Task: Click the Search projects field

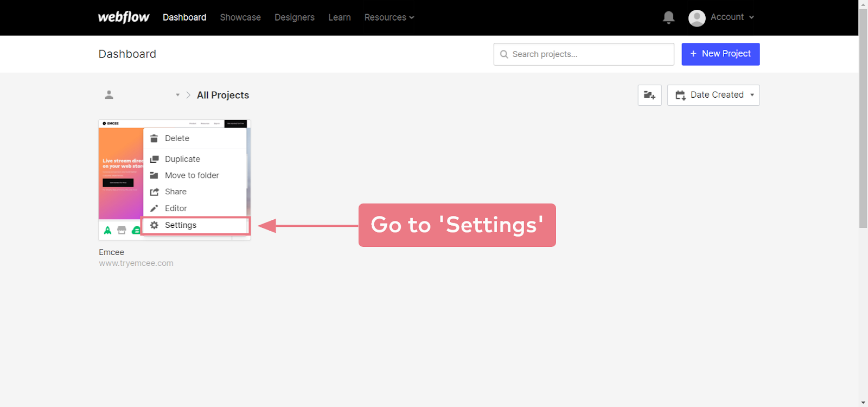Action: click(584, 54)
